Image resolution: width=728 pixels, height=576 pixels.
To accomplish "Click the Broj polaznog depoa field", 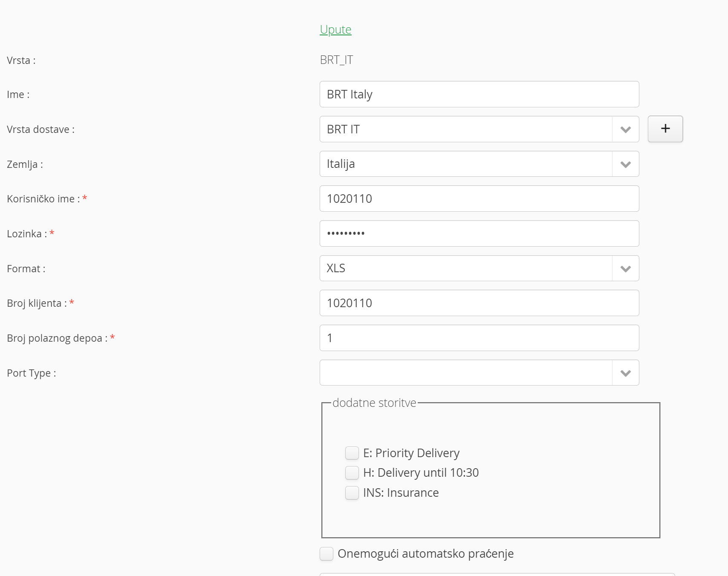I will 479,338.
